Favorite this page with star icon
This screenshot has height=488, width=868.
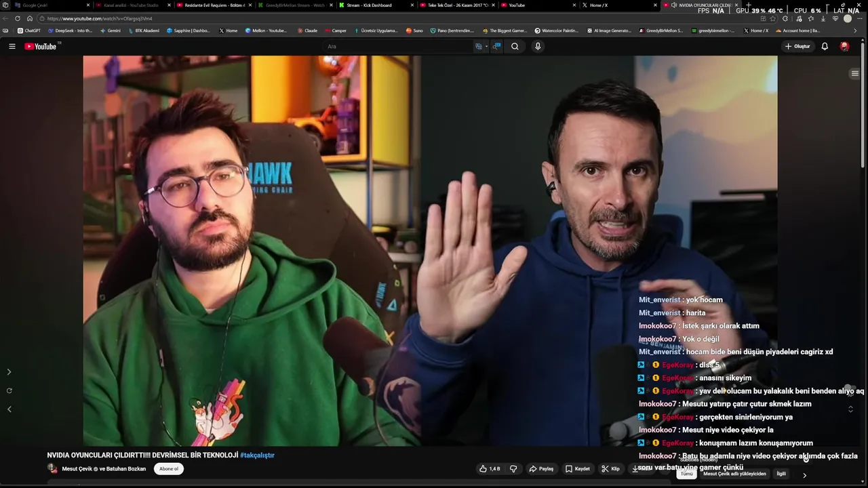point(772,18)
